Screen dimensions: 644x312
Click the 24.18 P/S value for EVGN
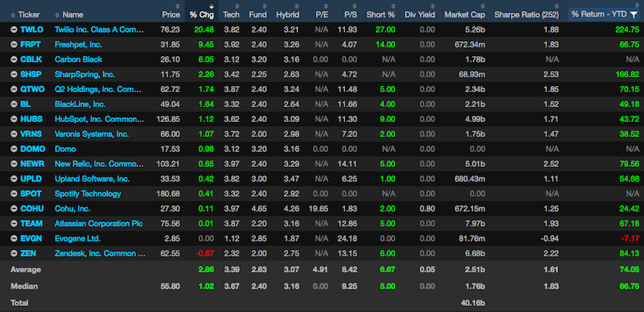[348, 239]
